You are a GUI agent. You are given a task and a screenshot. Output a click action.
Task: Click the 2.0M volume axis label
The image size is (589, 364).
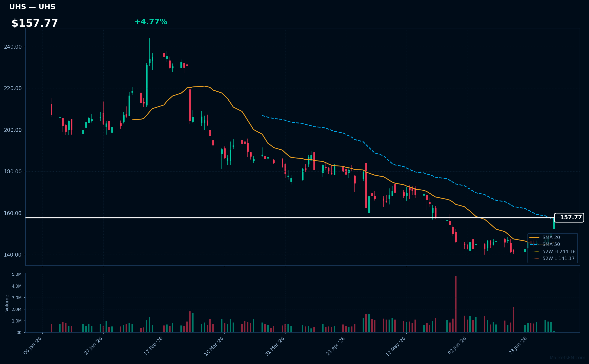tap(17, 309)
